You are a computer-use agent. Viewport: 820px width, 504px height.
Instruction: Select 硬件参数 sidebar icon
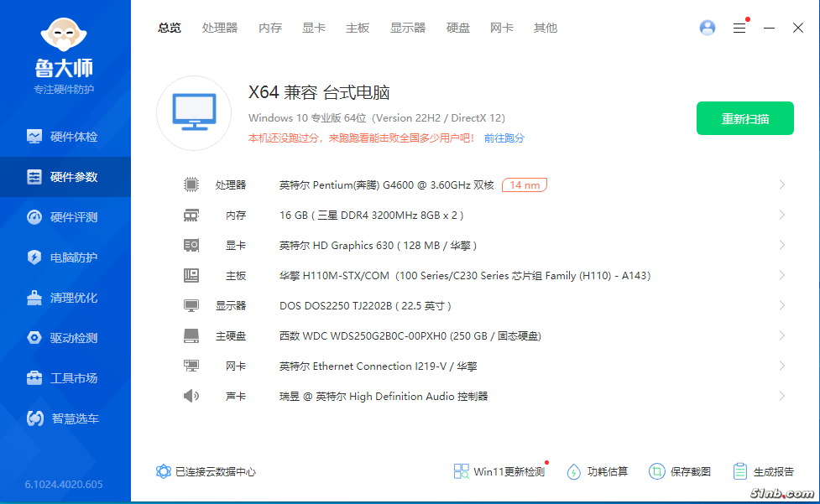click(x=34, y=177)
